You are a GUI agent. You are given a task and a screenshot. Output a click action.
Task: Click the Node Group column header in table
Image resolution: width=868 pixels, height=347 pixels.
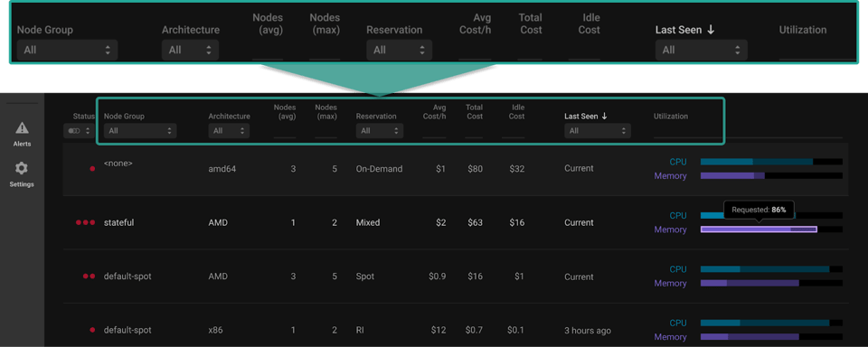coord(124,117)
